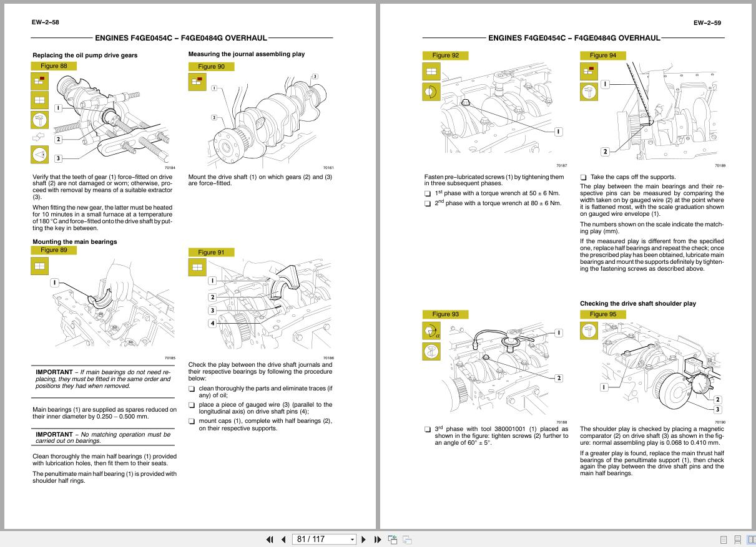756x547 pixels.
Task: Check the 'clean thoroughly the parts' box
Action: pos(191,390)
